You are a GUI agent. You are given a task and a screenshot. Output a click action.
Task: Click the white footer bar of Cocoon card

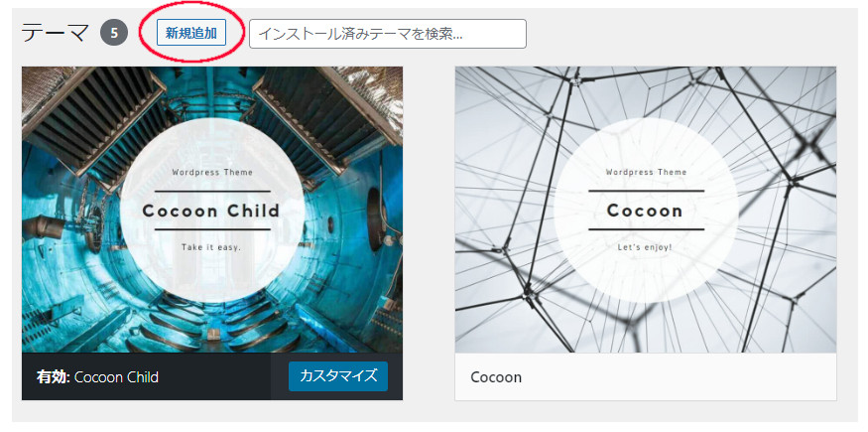(646, 376)
